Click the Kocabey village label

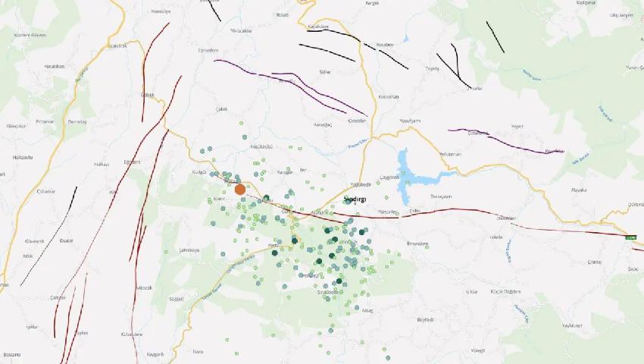385,45
